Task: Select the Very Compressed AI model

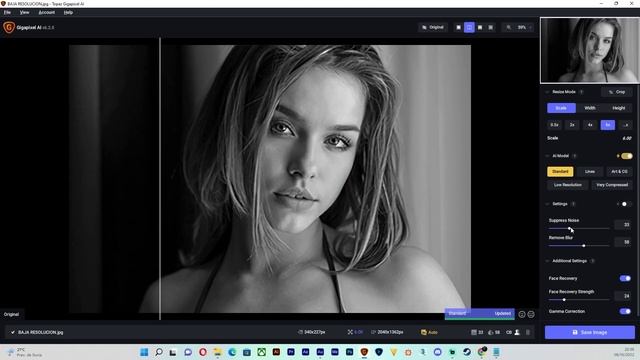Action: click(x=612, y=185)
